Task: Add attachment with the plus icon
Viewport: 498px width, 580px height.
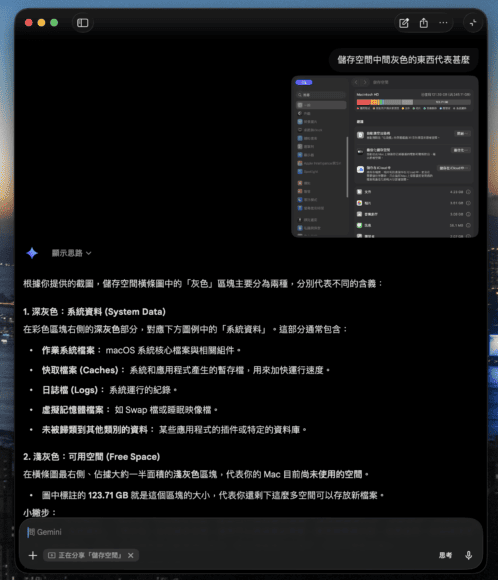Action: click(33, 555)
